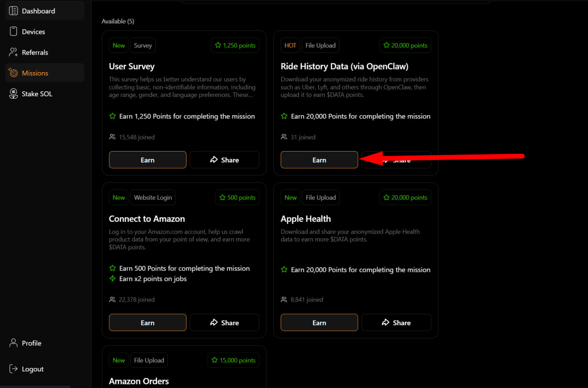Click the Available (5) heading
The image size is (588, 388).
(118, 21)
